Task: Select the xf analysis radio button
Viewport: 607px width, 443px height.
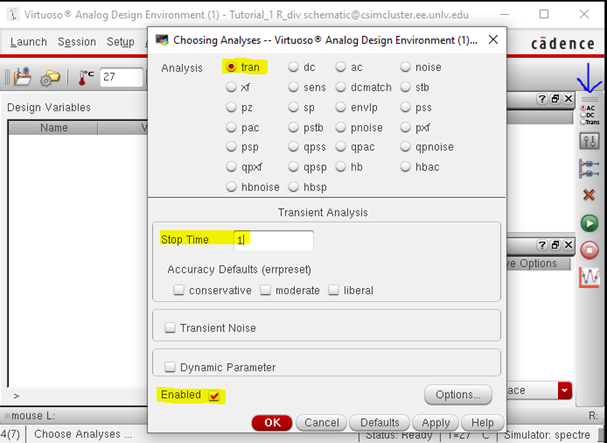Action: click(x=231, y=87)
